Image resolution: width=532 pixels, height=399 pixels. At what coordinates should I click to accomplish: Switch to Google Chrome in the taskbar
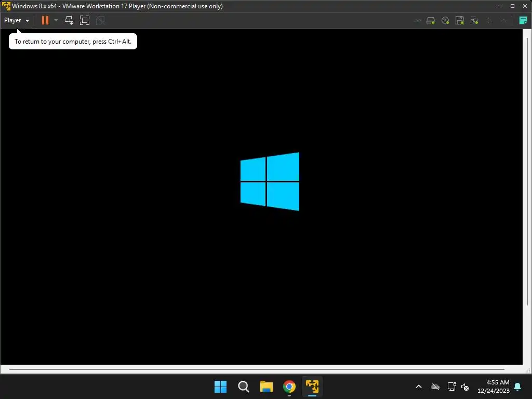pos(289,387)
